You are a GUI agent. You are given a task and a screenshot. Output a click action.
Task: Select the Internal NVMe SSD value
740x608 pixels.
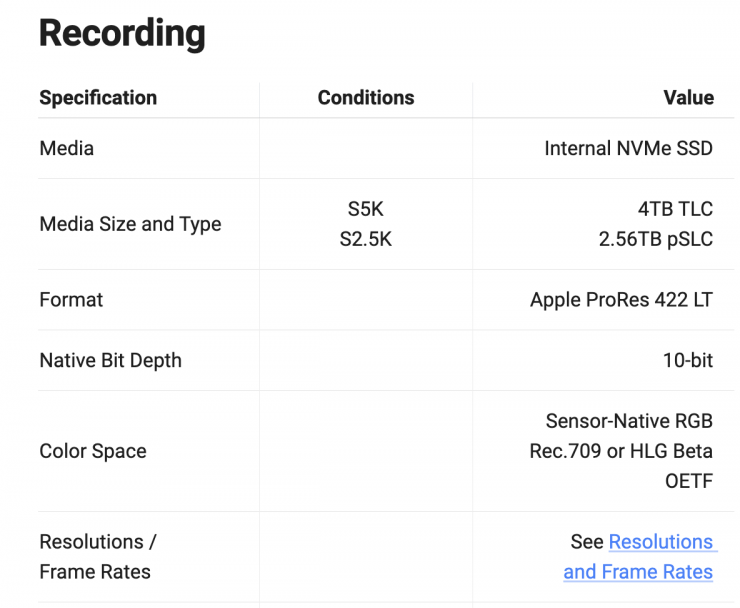[628, 148]
